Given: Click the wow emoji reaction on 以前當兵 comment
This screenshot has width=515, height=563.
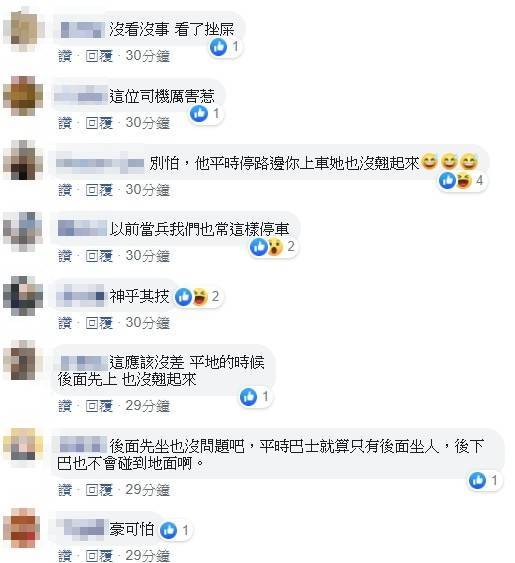Looking at the screenshot, I should click(275, 247).
